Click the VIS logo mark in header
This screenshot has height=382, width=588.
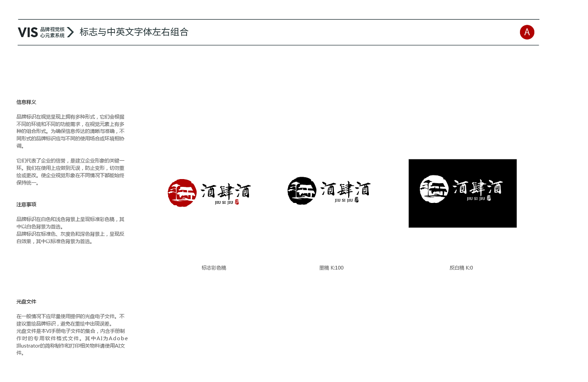pos(28,32)
